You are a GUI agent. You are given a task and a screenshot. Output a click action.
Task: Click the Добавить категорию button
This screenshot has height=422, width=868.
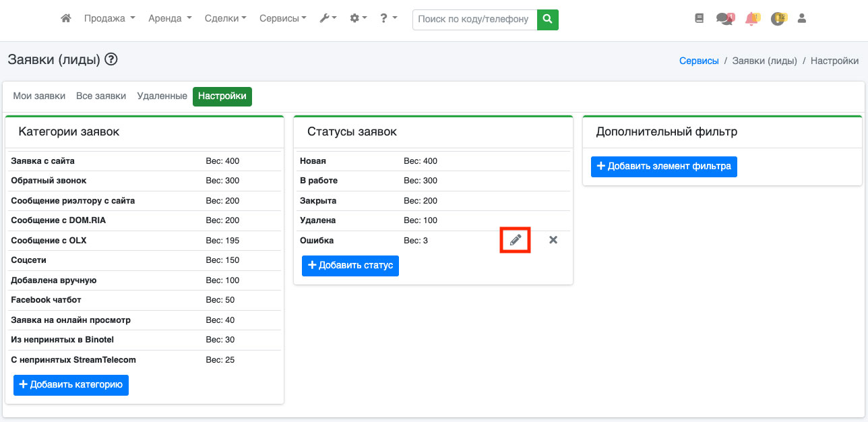[71, 385]
